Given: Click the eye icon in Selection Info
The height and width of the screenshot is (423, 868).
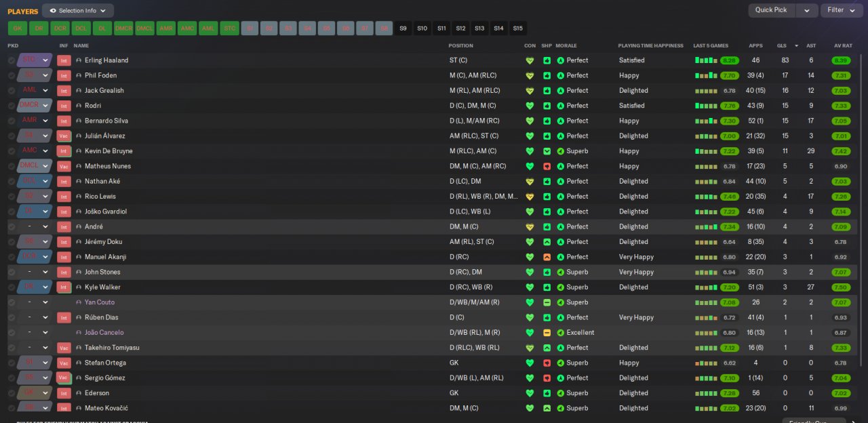Looking at the screenshot, I should coord(53,11).
